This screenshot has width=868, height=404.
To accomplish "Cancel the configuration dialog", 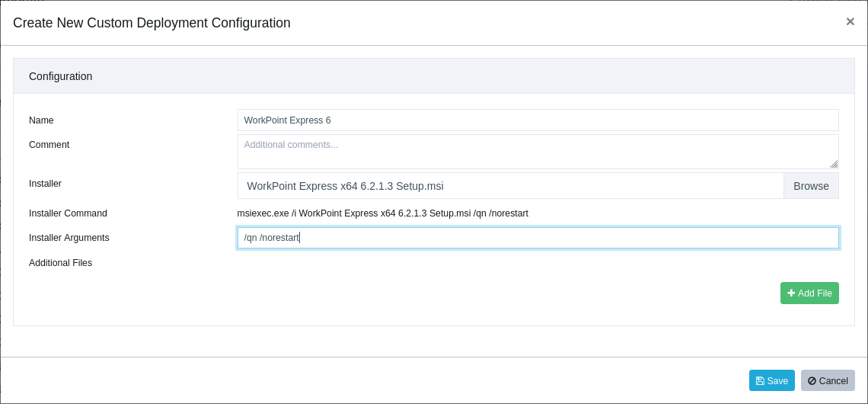I will (828, 380).
